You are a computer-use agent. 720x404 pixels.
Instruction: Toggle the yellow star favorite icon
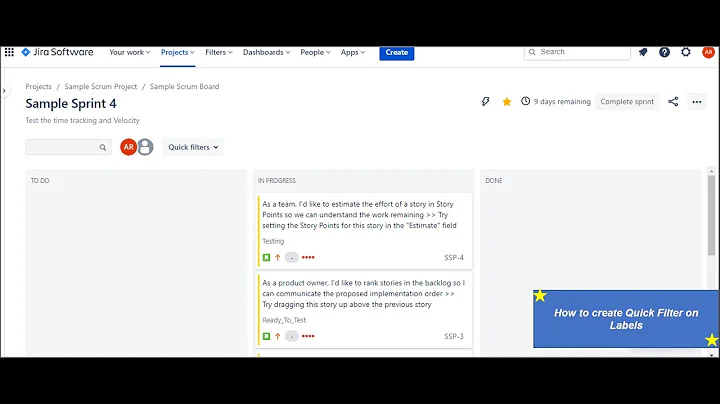pyautogui.click(x=506, y=101)
